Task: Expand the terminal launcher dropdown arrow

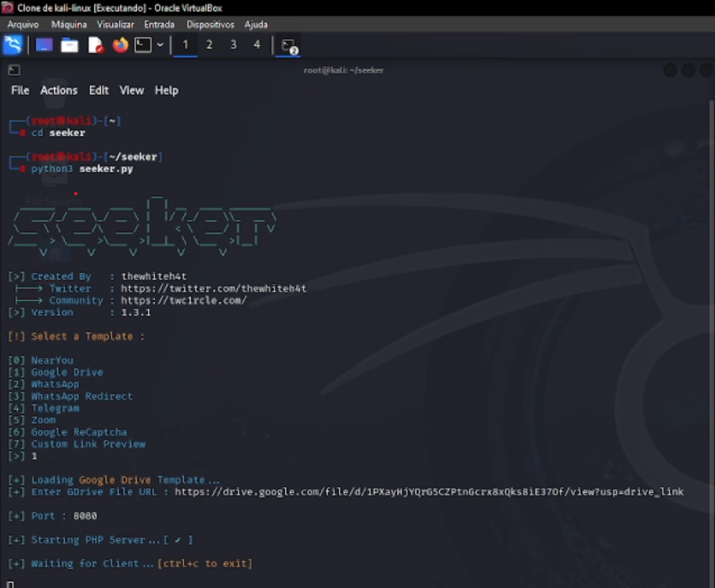Action: click(160, 45)
